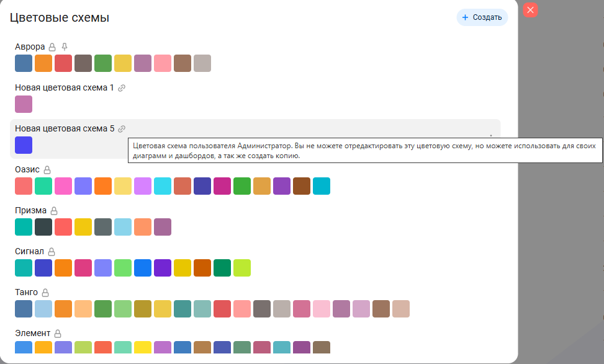The height and width of the screenshot is (364, 604).
Task: Click the lock icon next to Элемент
Action: coord(58,334)
